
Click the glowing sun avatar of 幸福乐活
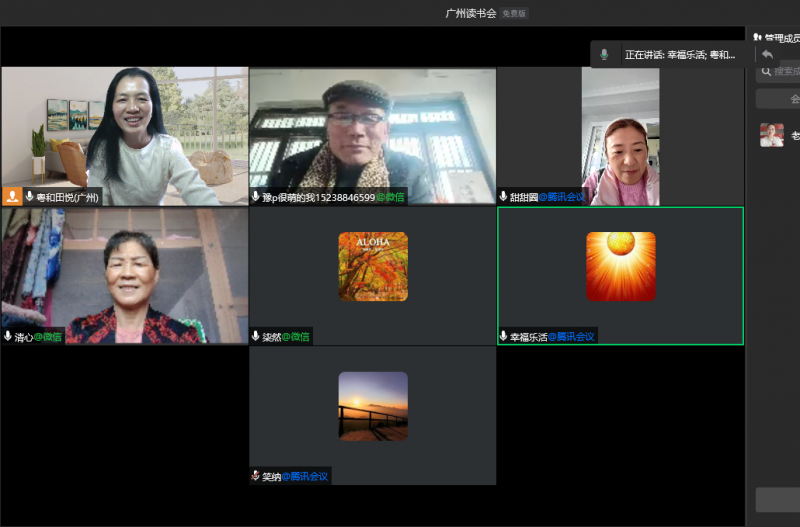pos(620,266)
